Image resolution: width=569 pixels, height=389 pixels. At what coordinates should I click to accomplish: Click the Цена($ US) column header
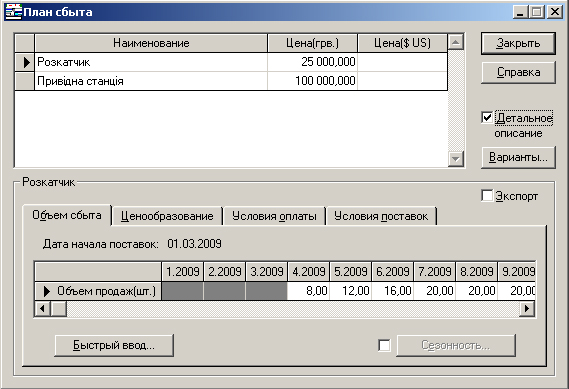402,43
